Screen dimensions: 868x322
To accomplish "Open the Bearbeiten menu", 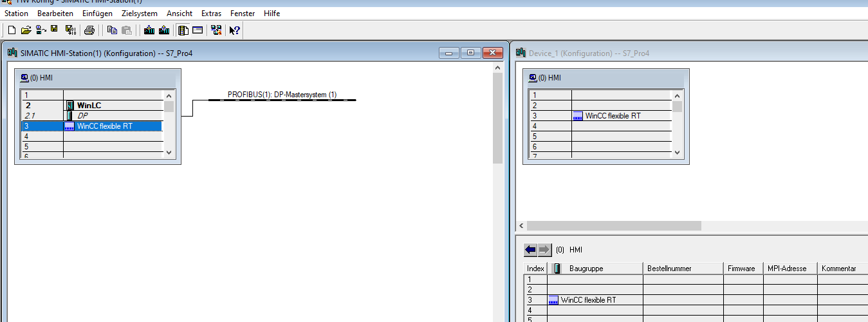I will point(55,13).
